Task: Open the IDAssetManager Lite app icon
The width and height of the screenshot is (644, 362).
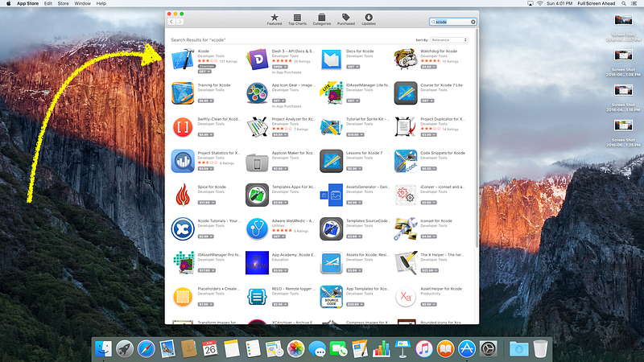Action: tap(331, 93)
